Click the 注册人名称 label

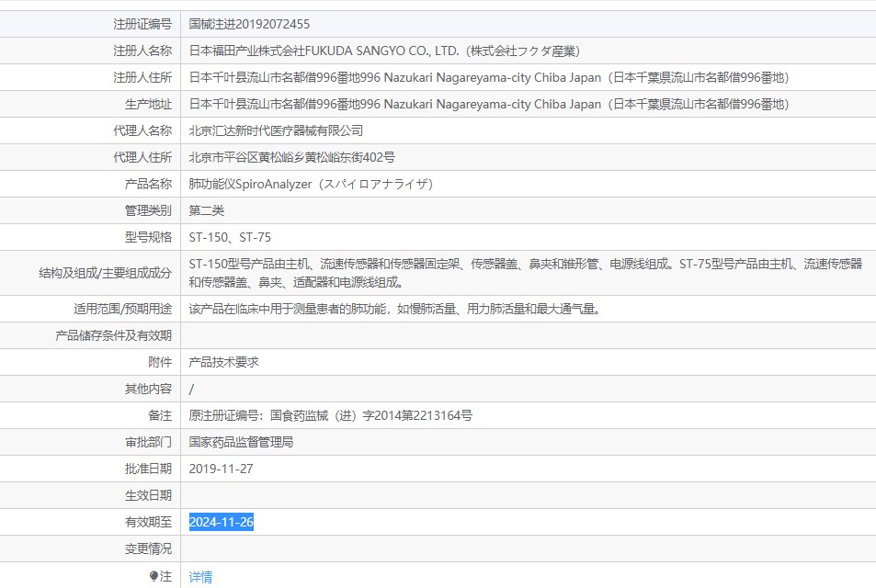[142, 51]
